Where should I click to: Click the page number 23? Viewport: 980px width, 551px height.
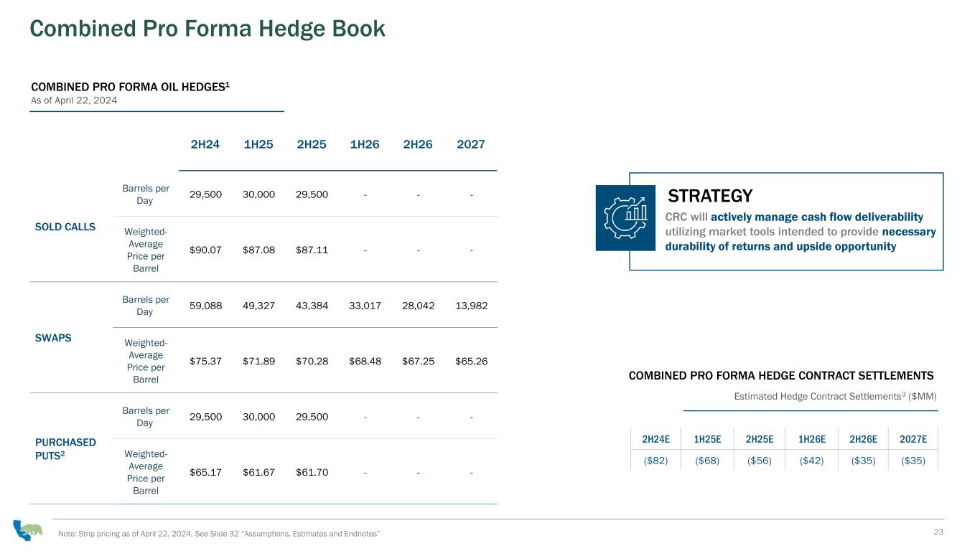pos(938,532)
